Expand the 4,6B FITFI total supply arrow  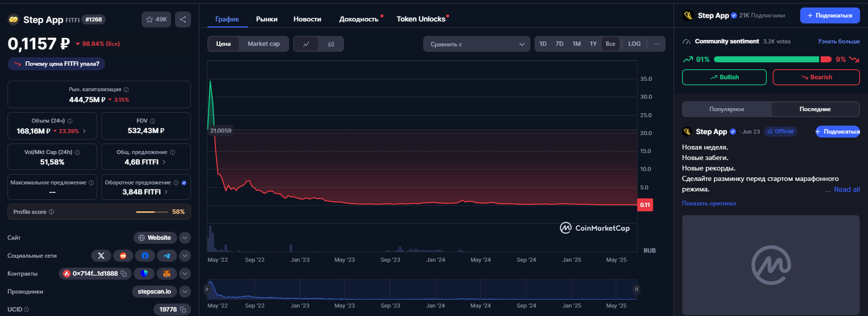164,162
